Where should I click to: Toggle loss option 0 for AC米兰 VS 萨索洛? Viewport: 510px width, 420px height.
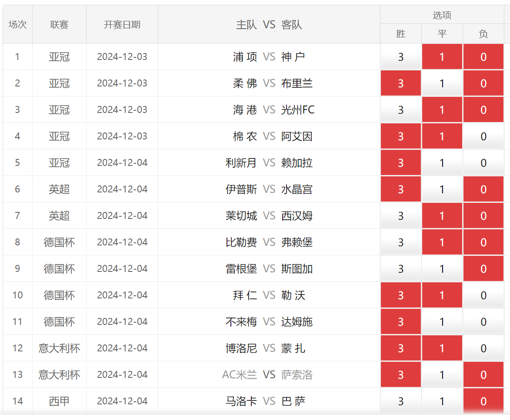(x=483, y=374)
